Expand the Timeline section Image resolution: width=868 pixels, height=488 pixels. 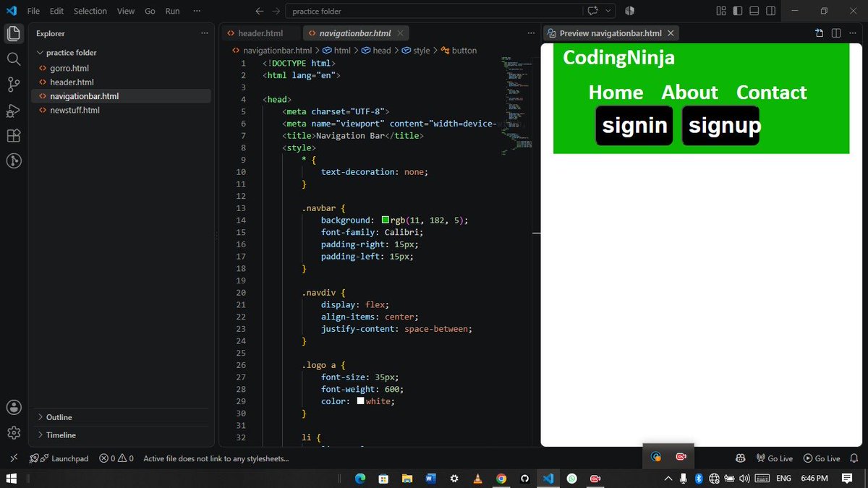(x=121, y=435)
